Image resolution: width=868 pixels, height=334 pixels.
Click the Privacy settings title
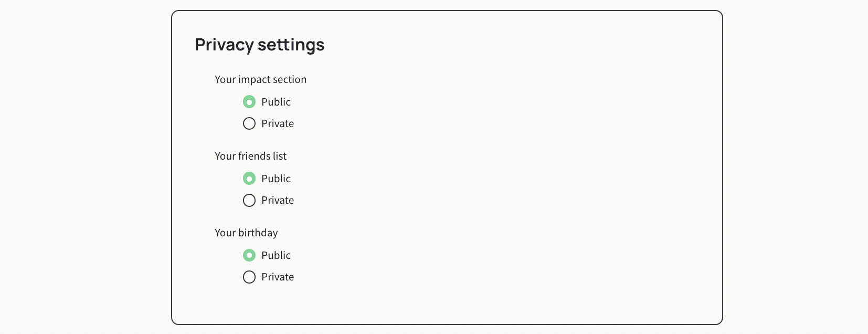tap(260, 45)
